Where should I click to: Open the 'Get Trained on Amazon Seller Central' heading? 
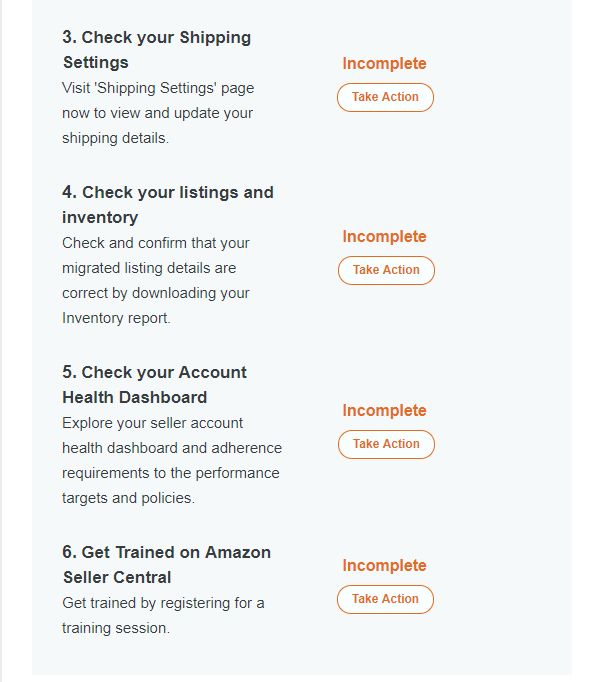(x=167, y=565)
